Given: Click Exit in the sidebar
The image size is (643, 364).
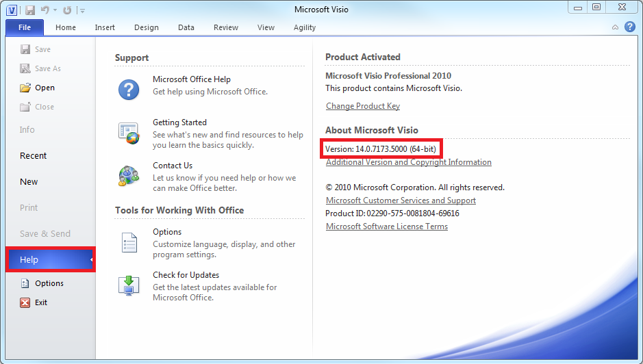Looking at the screenshot, I should point(41,302).
